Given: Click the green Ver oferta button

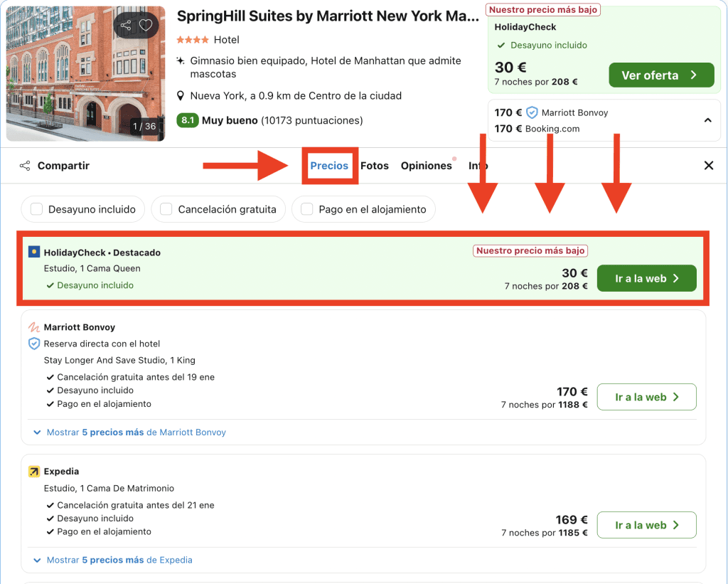Looking at the screenshot, I should 660,75.
